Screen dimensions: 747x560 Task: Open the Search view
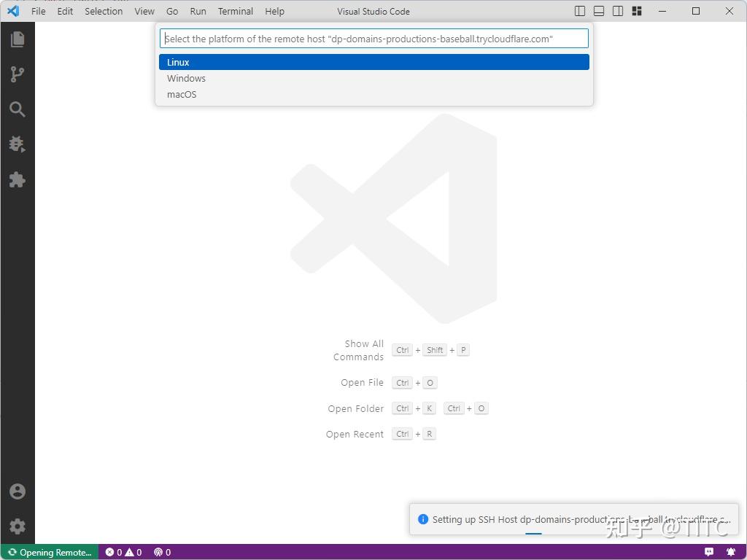pyautogui.click(x=18, y=109)
